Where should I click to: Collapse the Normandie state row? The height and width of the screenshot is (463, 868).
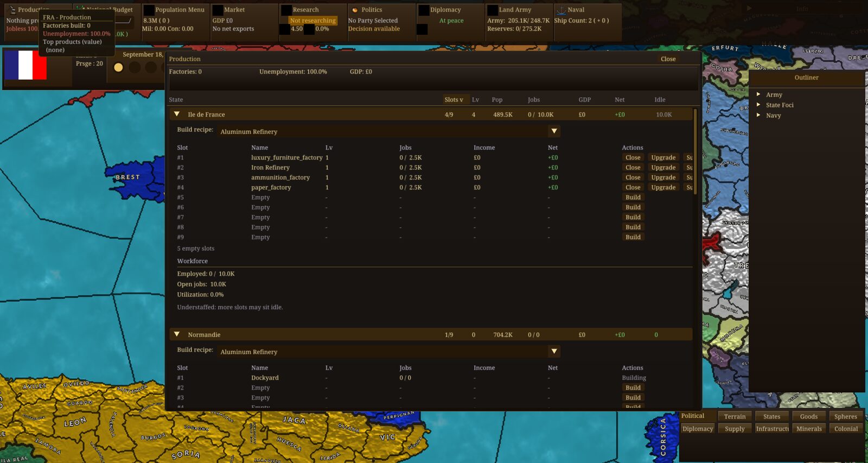coord(176,334)
